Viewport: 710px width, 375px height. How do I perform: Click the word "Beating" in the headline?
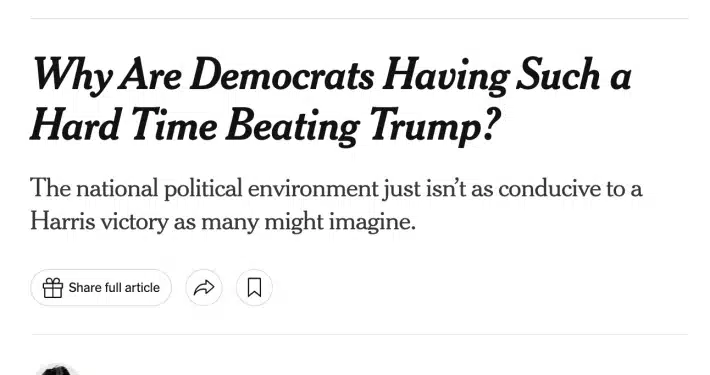tap(297, 127)
